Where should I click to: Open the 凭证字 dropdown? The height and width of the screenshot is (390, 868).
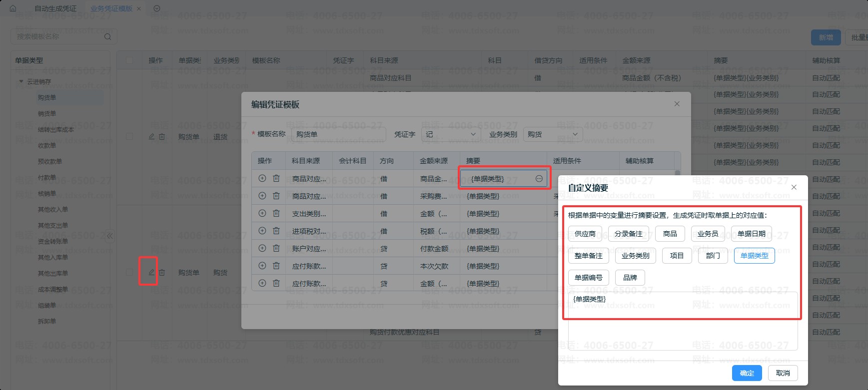click(451, 134)
